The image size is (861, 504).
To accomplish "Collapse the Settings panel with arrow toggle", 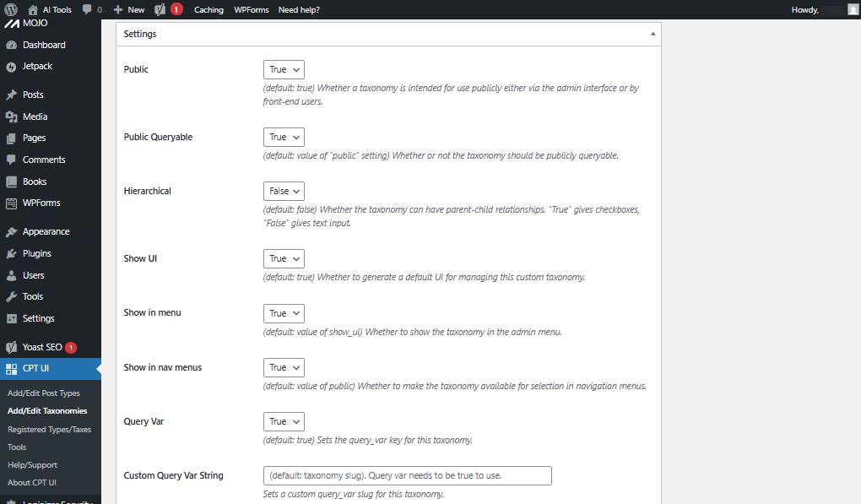I will click(653, 34).
